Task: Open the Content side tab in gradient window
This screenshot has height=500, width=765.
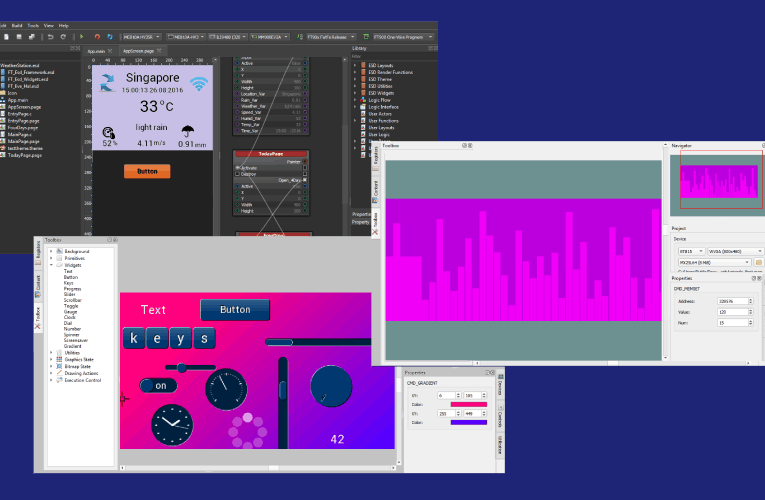Action: click(38, 286)
